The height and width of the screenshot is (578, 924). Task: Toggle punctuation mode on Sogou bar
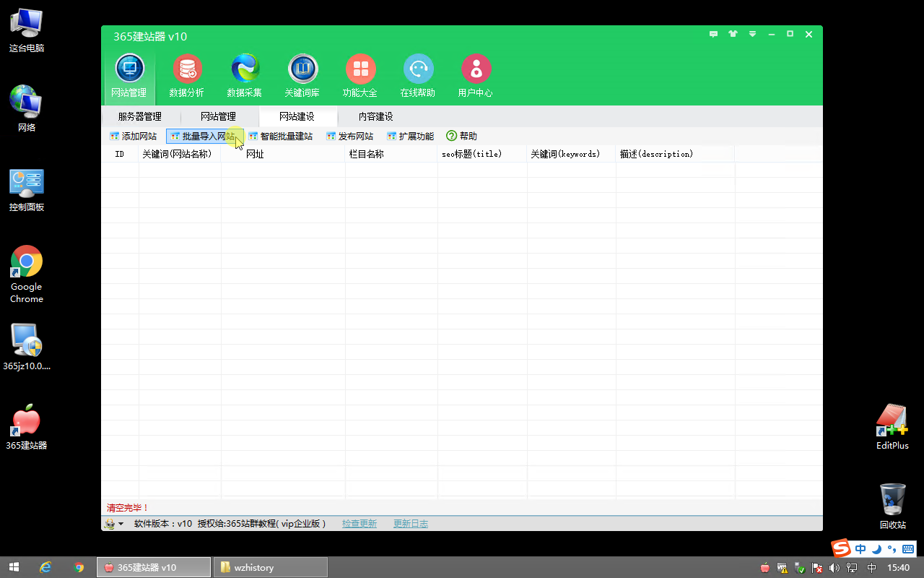891,548
